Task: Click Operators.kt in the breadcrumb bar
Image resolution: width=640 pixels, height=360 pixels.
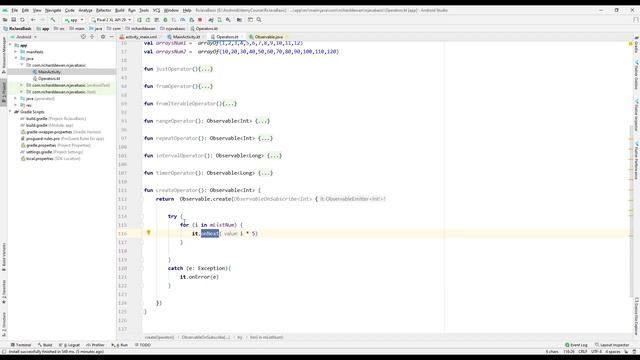Action: click(x=204, y=29)
